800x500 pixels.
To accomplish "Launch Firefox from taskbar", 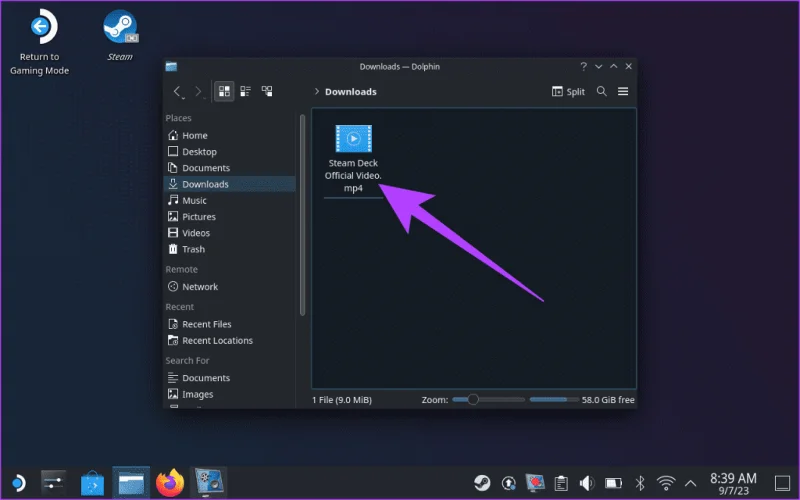I will [170, 483].
